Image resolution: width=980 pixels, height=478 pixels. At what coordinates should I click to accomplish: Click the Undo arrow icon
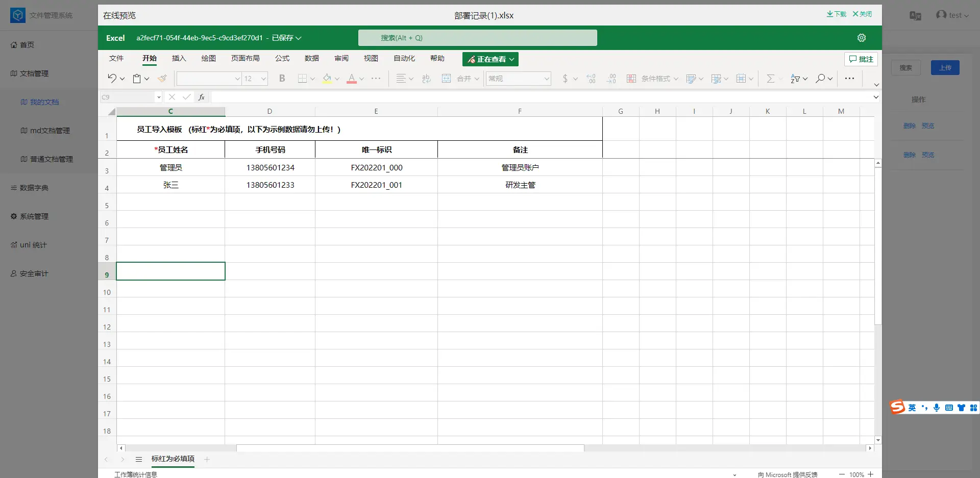(x=112, y=78)
